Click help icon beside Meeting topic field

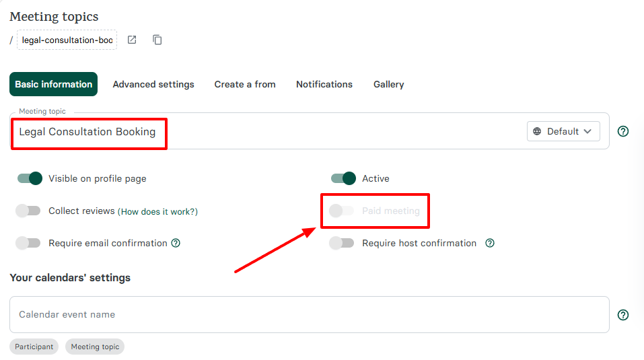click(x=623, y=131)
